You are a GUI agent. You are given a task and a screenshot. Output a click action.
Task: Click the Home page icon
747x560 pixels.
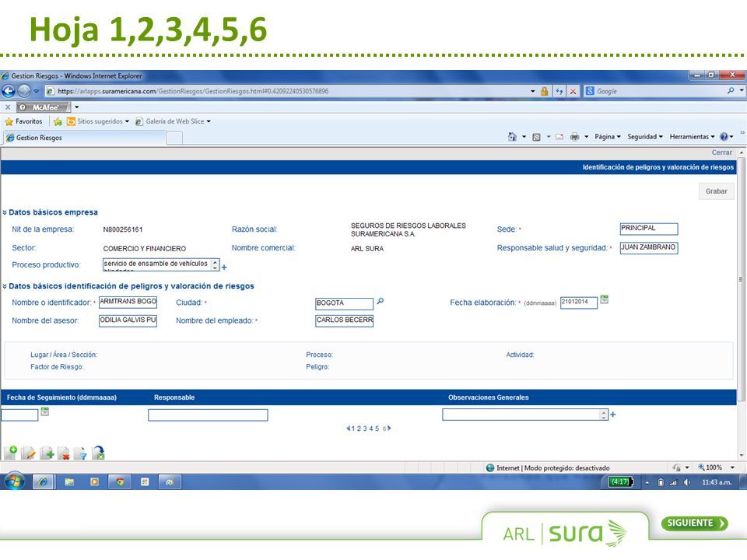click(x=512, y=137)
